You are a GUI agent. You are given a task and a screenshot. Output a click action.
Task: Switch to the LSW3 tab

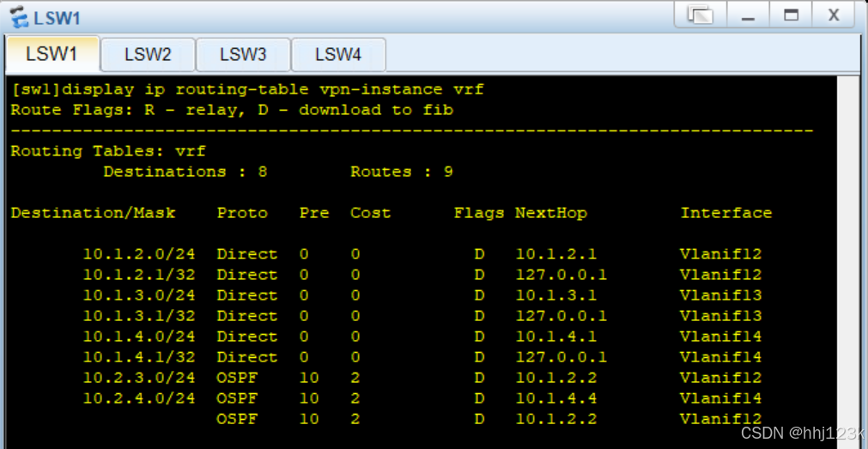[x=243, y=55]
